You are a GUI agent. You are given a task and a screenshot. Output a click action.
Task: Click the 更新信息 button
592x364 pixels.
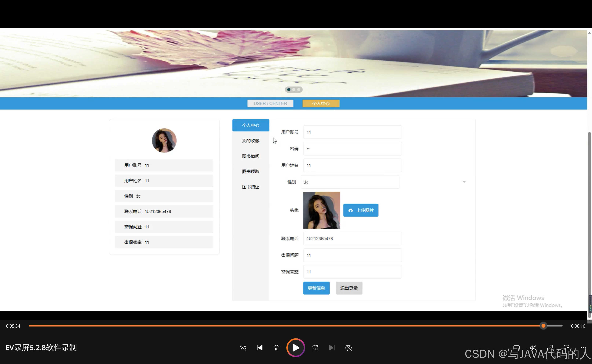point(316,288)
